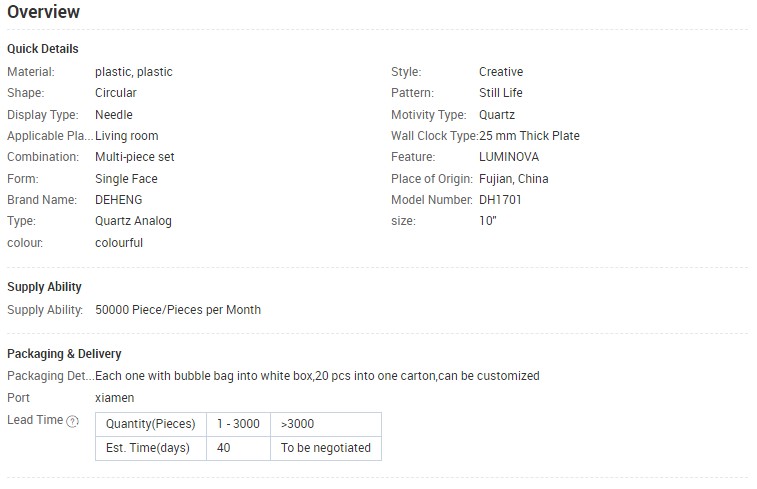The image size is (757, 489).
Task: Click the LUMINOVA feature value
Action: (508, 156)
